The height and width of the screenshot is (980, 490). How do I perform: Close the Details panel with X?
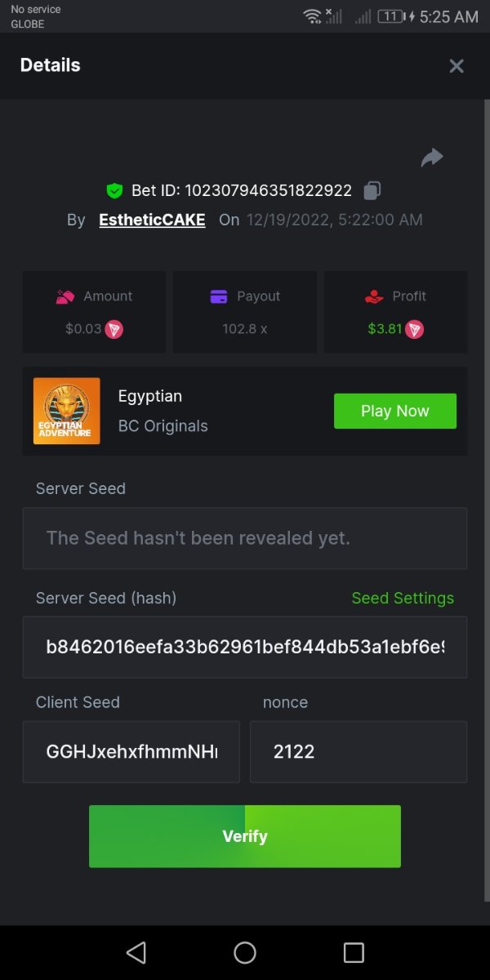(457, 66)
